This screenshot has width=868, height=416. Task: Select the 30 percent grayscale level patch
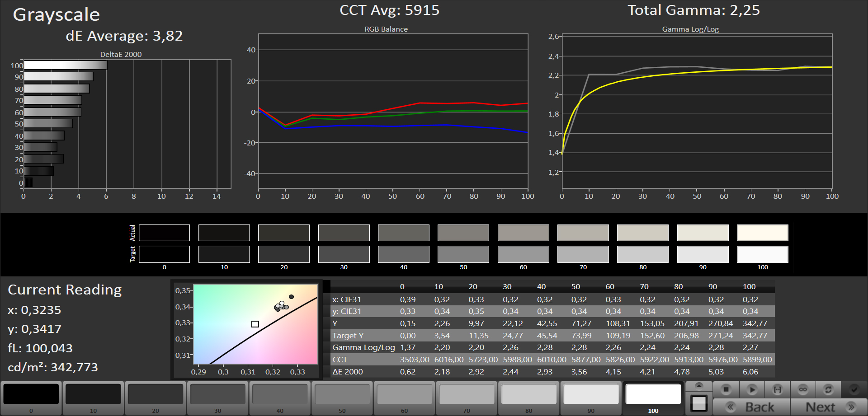[x=217, y=398]
